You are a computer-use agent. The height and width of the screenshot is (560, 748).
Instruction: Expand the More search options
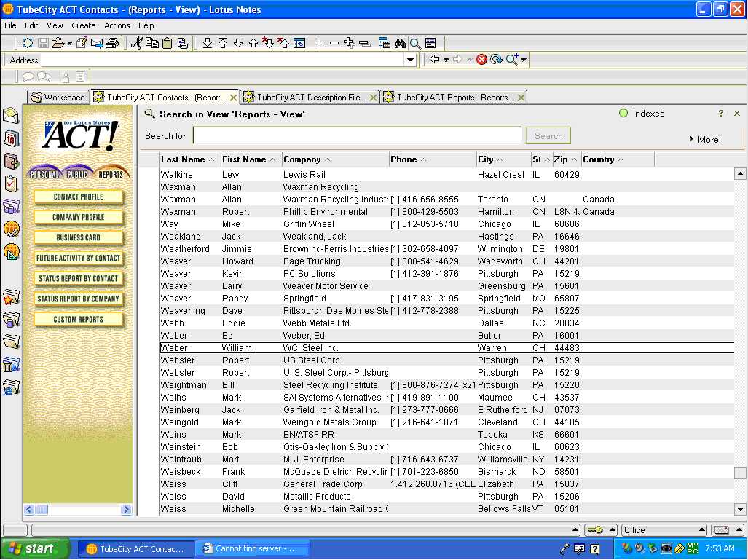[704, 139]
